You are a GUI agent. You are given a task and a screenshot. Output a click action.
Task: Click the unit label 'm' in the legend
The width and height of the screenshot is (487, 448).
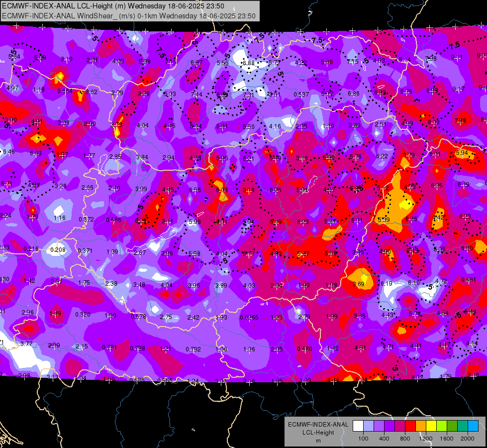318,441
